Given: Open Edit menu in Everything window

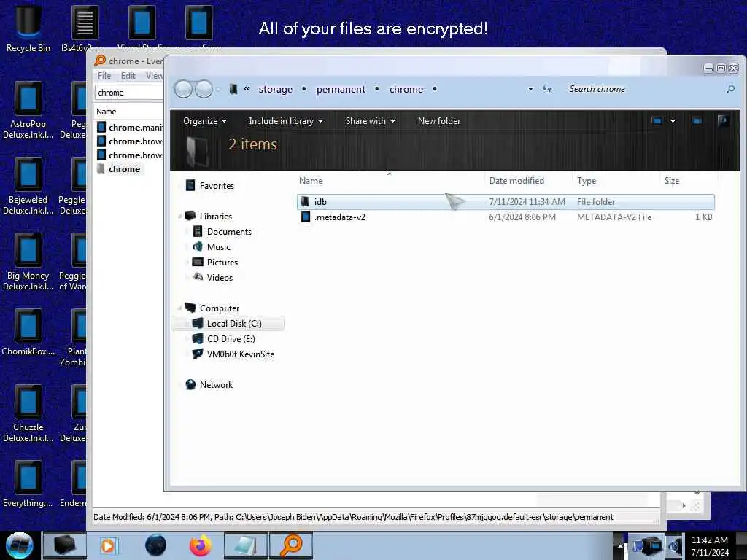Looking at the screenshot, I should [x=128, y=76].
